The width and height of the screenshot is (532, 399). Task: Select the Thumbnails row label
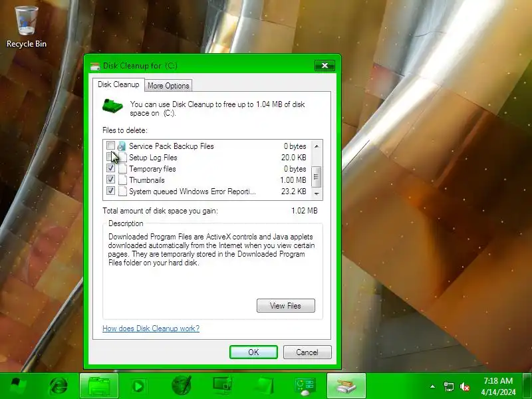pyautogui.click(x=146, y=180)
